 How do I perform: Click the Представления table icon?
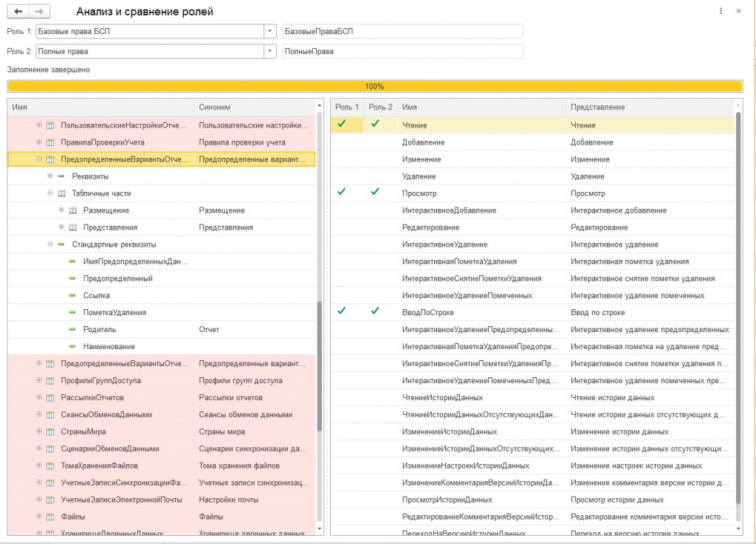click(73, 227)
